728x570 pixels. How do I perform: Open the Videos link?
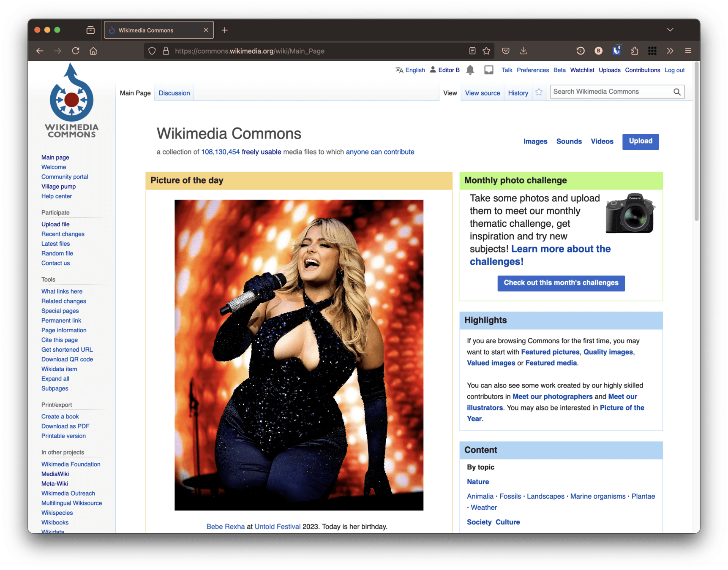click(x=602, y=141)
